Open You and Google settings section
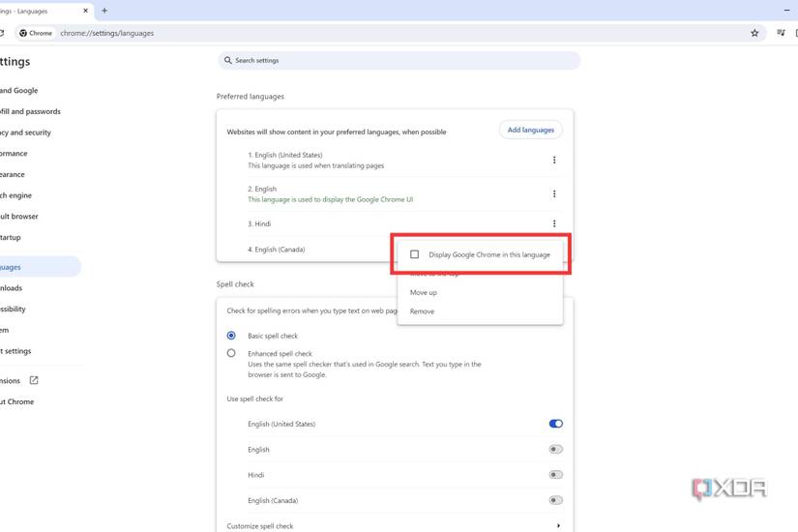The image size is (798, 532). tap(18, 91)
